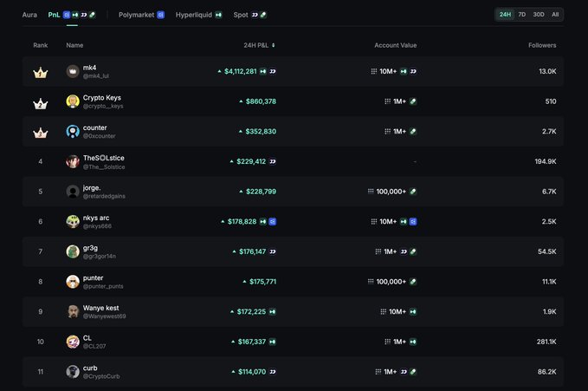Click the @0xcounter handle
This screenshot has width=588, height=391.
point(99,136)
